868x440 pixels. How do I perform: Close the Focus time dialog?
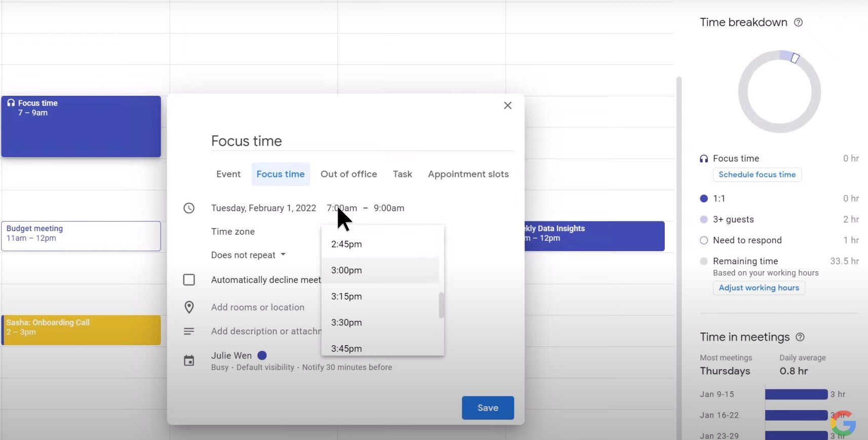click(x=508, y=105)
